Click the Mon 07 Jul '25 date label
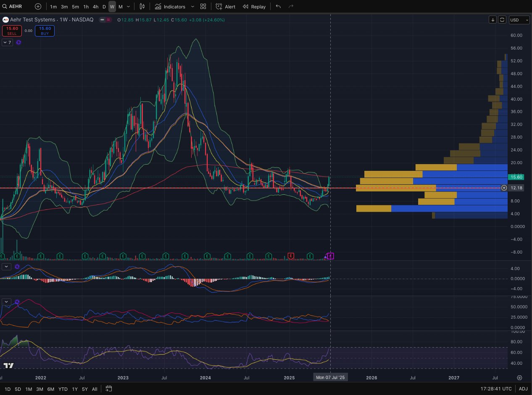Image resolution: width=532 pixels, height=395 pixels. coord(330,377)
